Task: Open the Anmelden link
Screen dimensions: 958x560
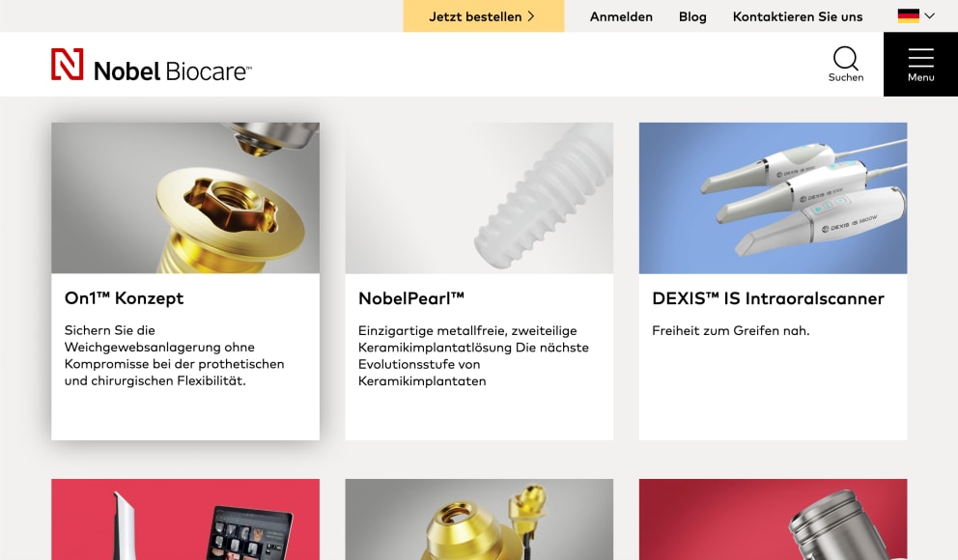Action: (x=621, y=16)
